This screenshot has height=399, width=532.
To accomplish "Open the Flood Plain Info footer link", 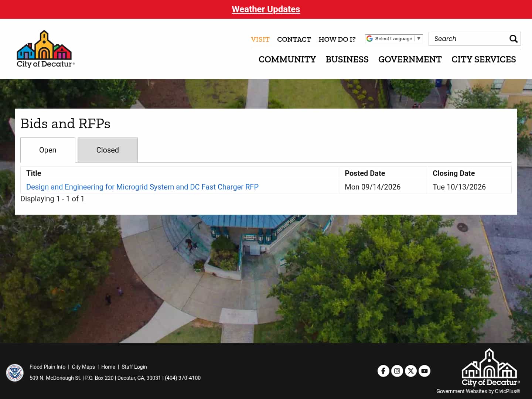I will [47, 367].
